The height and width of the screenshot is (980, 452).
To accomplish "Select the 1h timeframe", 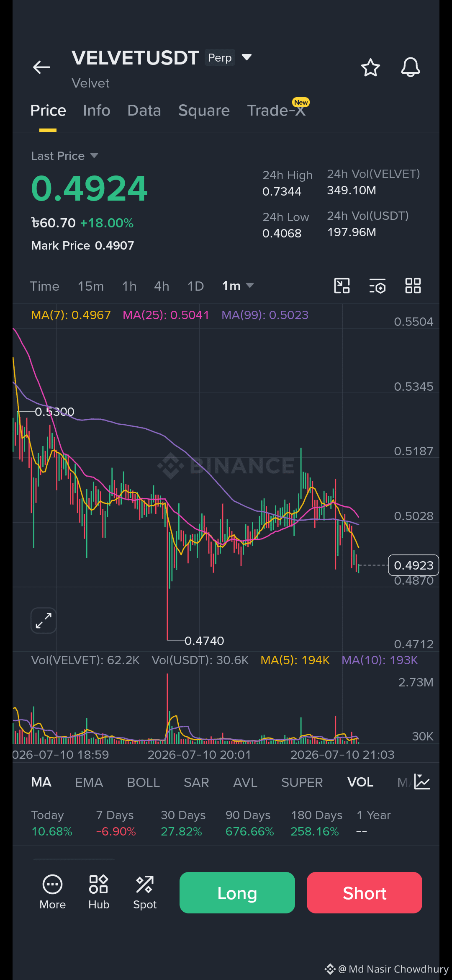I will pos(129,286).
